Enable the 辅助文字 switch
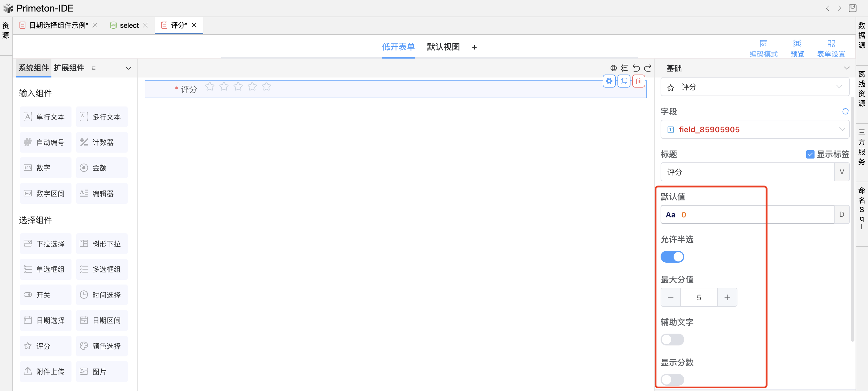The height and width of the screenshot is (391, 868). click(672, 339)
